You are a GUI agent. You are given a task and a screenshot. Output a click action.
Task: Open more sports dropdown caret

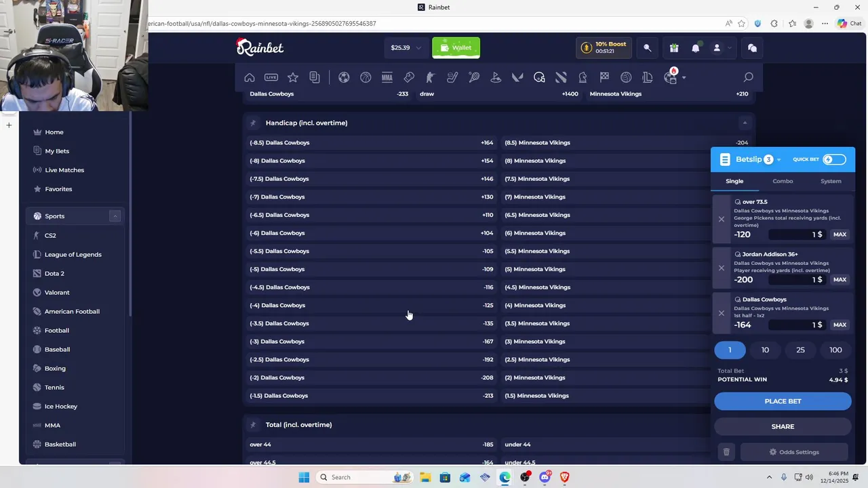click(684, 78)
